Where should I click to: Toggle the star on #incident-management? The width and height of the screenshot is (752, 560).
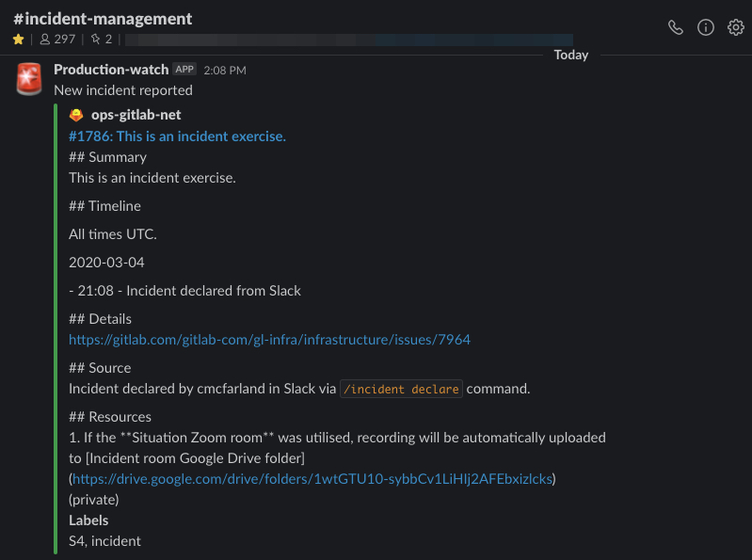(x=19, y=40)
